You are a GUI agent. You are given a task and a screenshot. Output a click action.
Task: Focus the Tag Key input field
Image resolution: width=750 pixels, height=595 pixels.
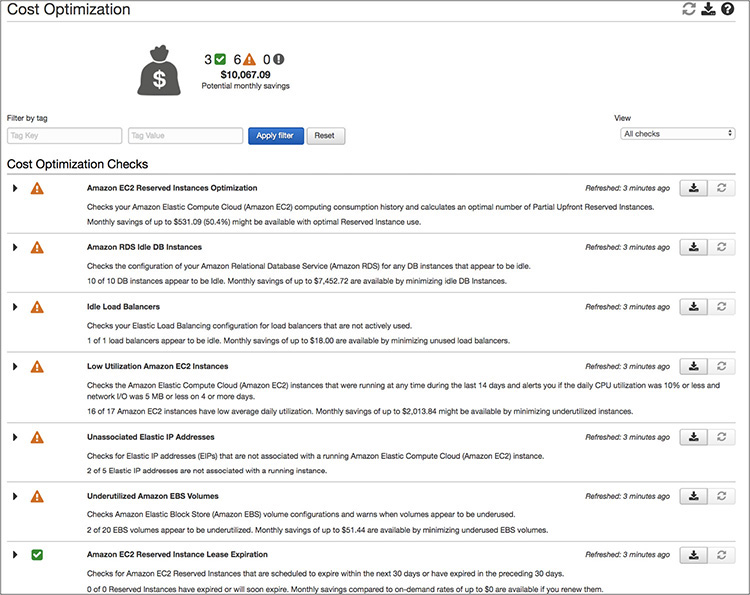pyautogui.click(x=64, y=135)
